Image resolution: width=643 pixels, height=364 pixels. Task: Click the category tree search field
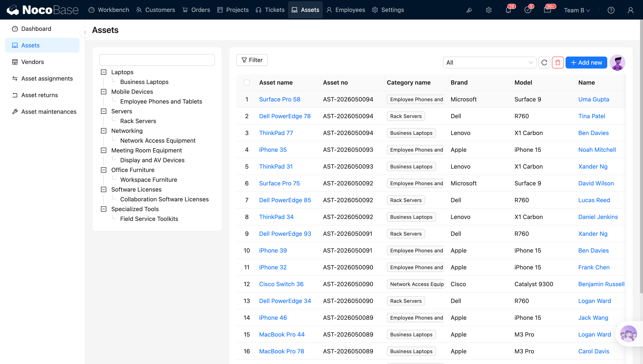(157, 60)
